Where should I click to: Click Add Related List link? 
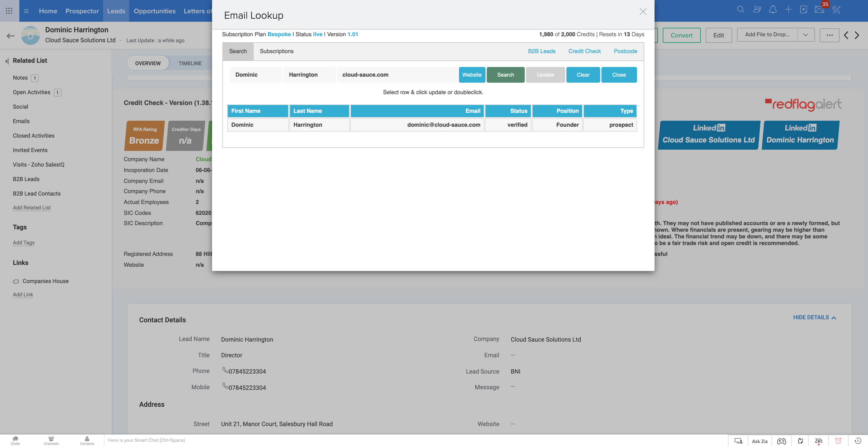[32, 208]
